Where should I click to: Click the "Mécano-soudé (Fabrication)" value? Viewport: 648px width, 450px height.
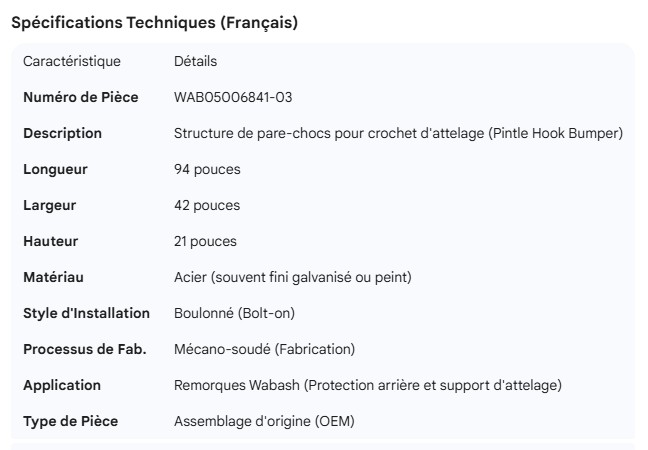pyautogui.click(x=264, y=350)
